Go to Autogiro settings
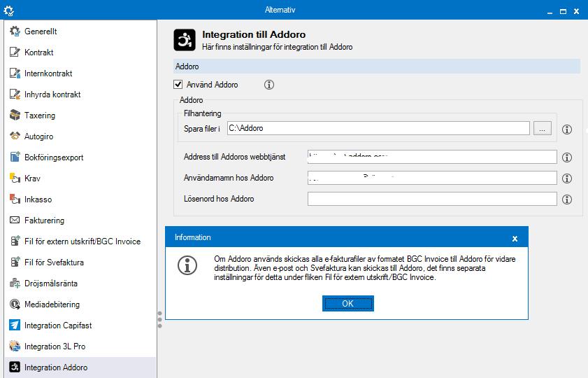Image resolution: width=588 pixels, height=378 pixels. (38, 136)
